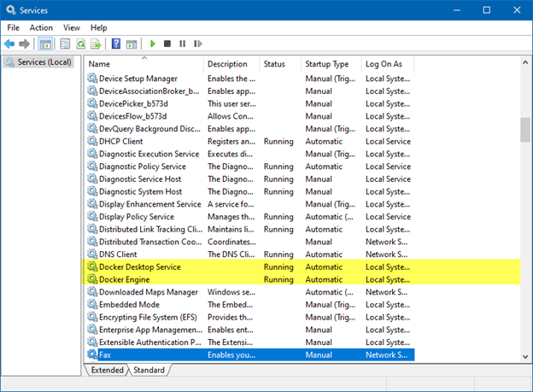Click the gear icon beside Docker Desktop Service
This screenshot has width=533, height=392.
click(x=92, y=266)
